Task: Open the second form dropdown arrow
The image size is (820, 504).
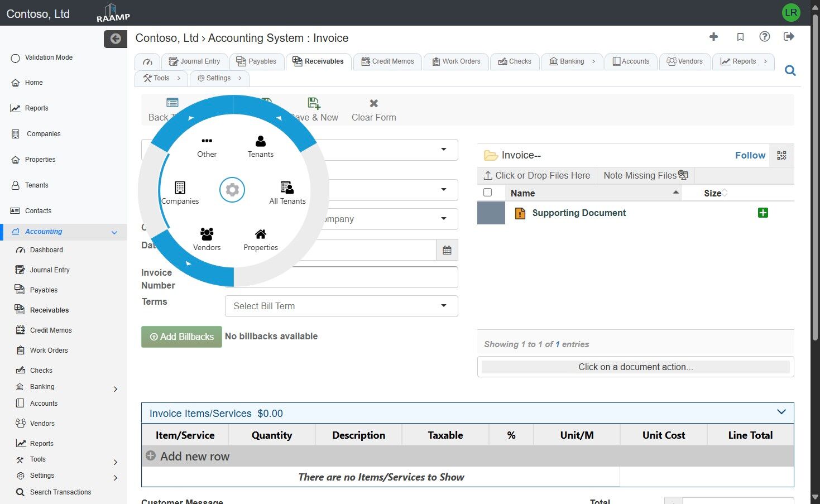Action: (x=444, y=190)
